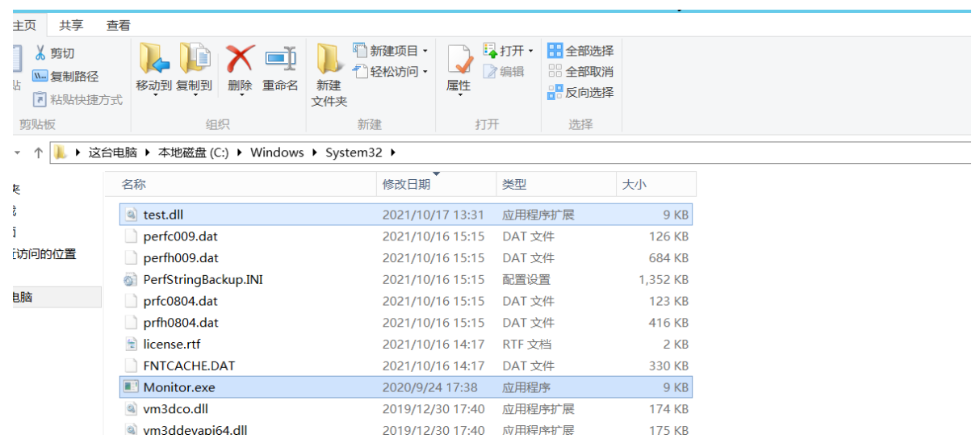Viewport: 980px width, 447px height.
Task: Click Select all (全部选择) icon
Action: 555,51
